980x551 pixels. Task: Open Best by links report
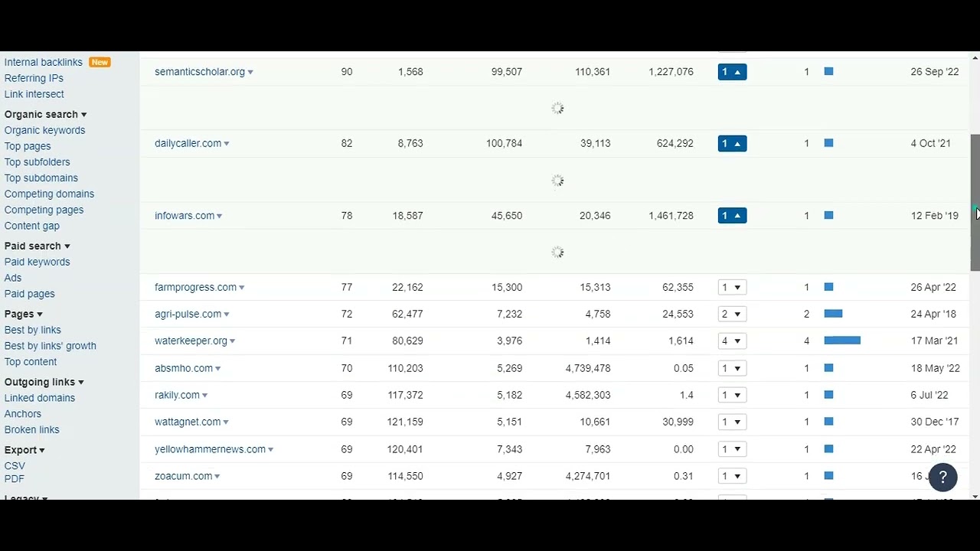click(32, 330)
